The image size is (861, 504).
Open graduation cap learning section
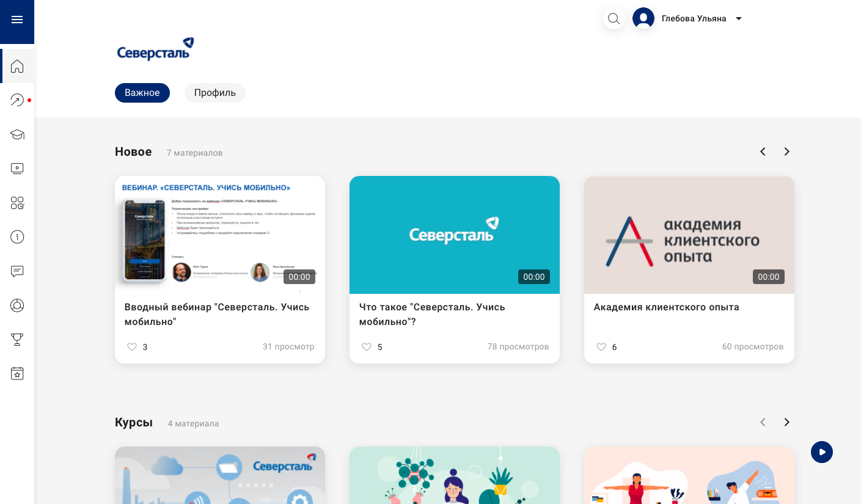[x=17, y=134]
